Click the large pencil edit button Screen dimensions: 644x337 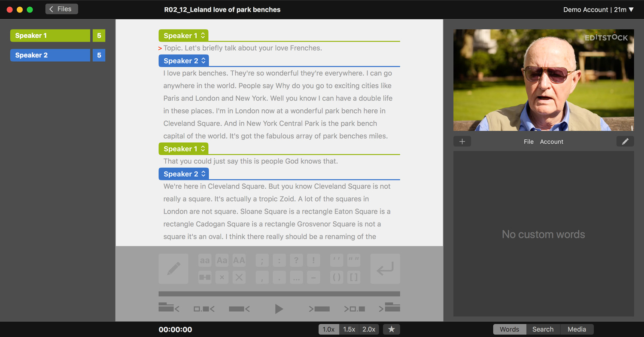(x=173, y=269)
